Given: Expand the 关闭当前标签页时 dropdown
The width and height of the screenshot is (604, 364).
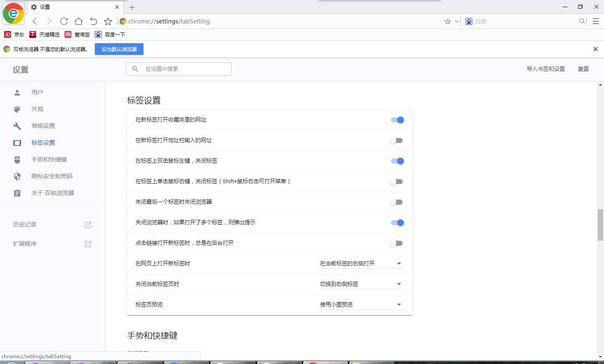Looking at the screenshot, I should click(x=361, y=284).
